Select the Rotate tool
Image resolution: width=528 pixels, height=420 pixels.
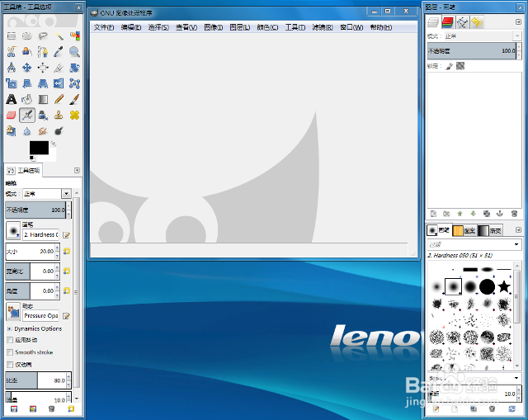74,68
